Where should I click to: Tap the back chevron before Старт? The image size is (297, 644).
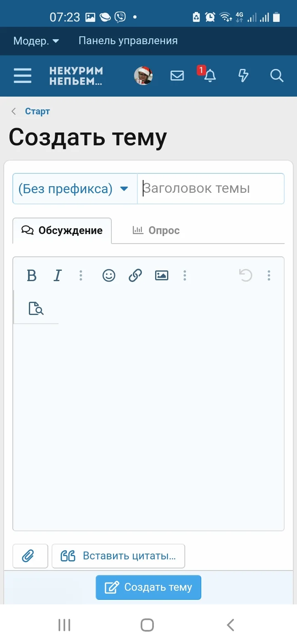tap(14, 111)
